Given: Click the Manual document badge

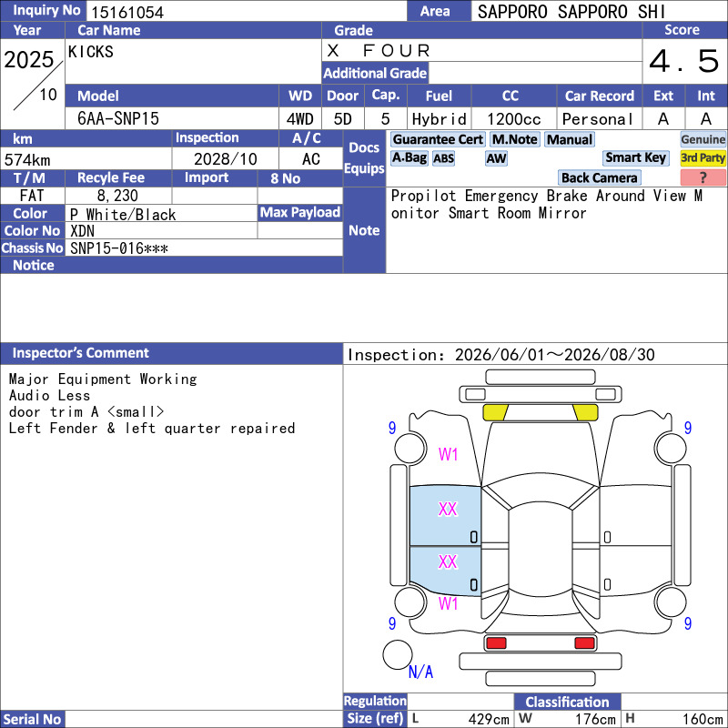Looking at the screenshot, I should [570, 139].
